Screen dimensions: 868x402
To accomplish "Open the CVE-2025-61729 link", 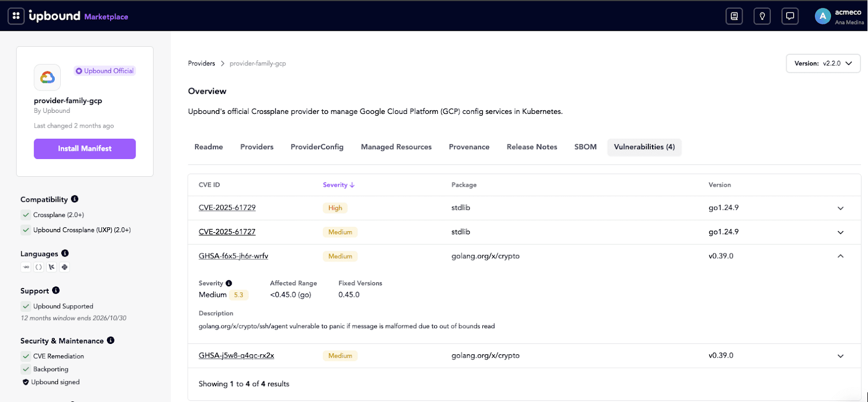I will 227,208.
